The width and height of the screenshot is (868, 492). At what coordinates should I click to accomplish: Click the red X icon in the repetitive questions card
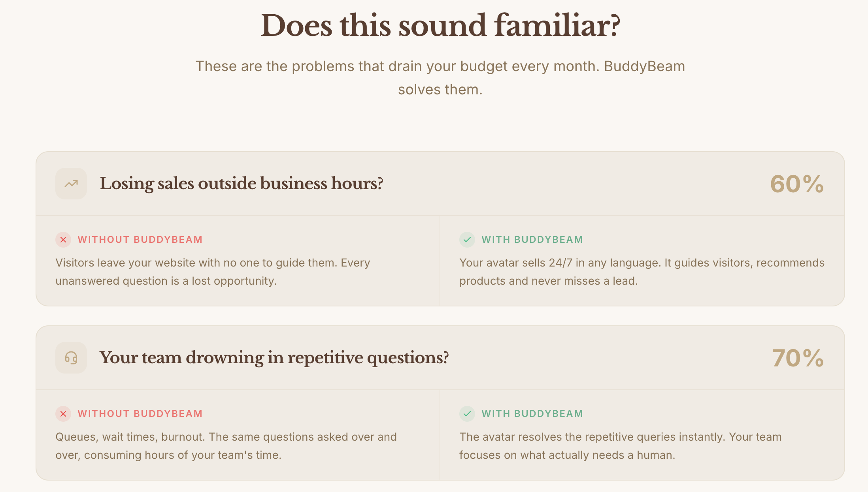[x=63, y=414]
